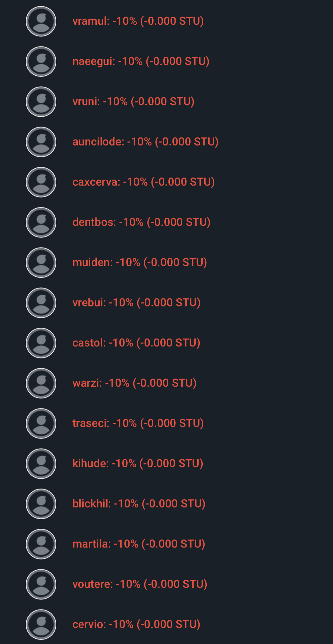Viewport: 333px width, 644px height.
Task: Click blickhil's downvote entry text
Action: (x=139, y=504)
